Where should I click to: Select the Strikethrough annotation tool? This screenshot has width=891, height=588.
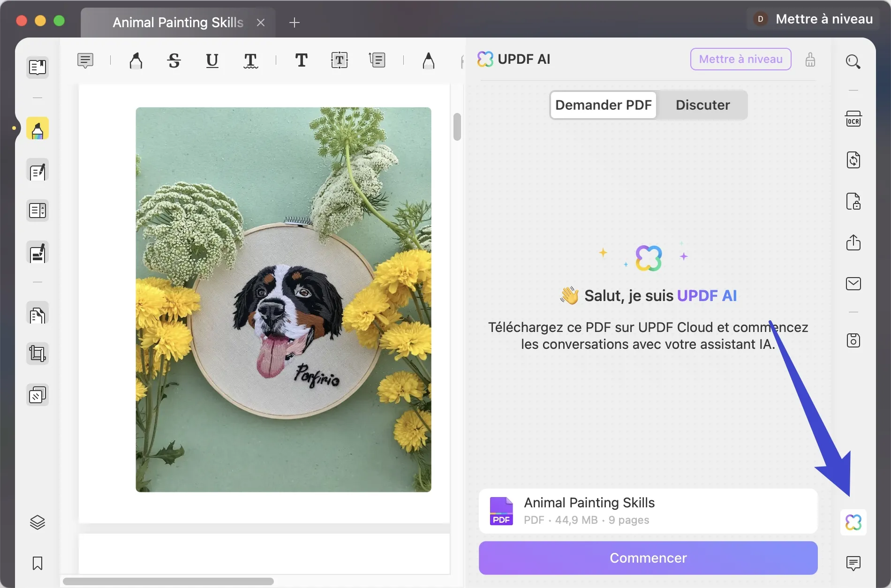[174, 60]
